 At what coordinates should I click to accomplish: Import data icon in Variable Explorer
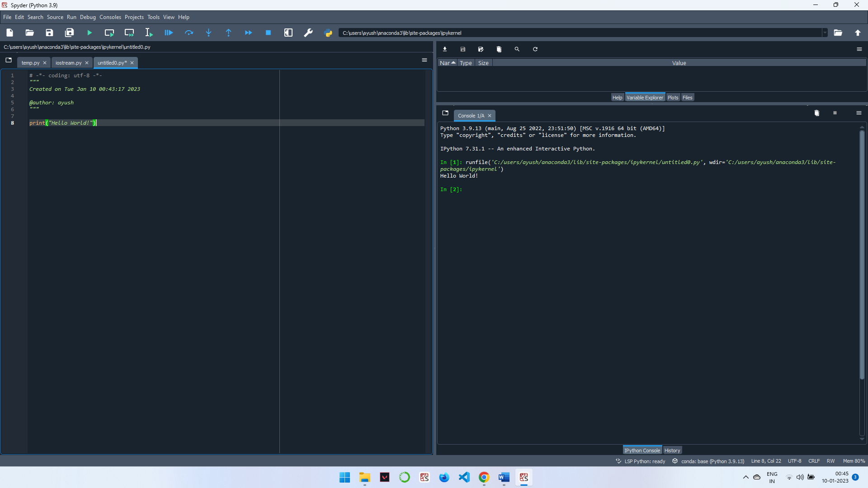tap(445, 49)
